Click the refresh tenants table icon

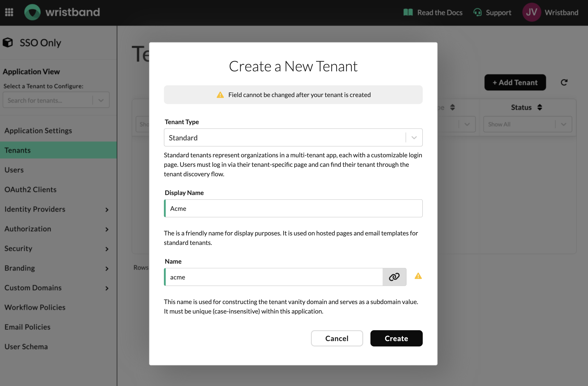click(x=564, y=82)
